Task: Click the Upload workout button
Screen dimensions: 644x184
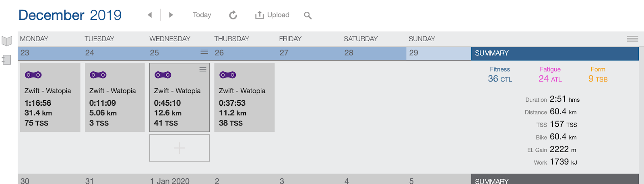Action: (272, 15)
